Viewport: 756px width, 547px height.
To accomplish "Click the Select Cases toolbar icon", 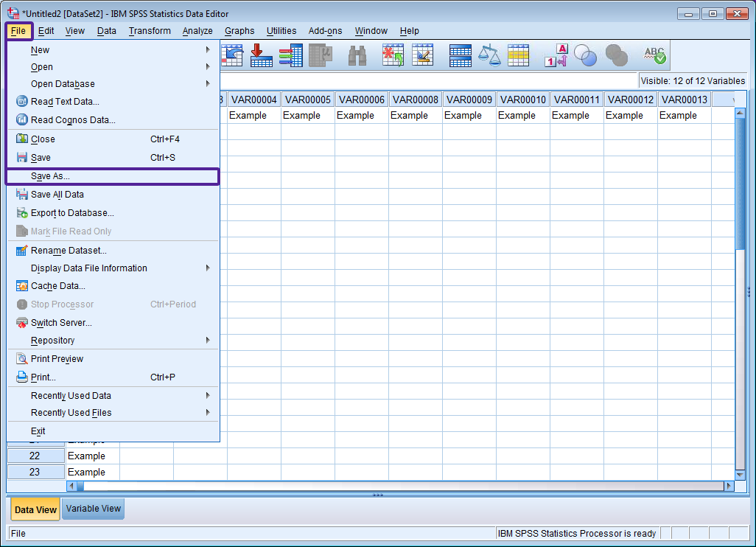I will click(x=518, y=56).
